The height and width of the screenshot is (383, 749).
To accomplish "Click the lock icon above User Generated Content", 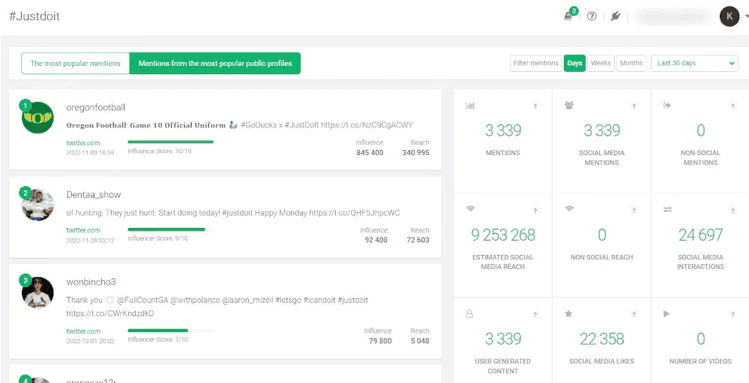I will pyautogui.click(x=470, y=314).
